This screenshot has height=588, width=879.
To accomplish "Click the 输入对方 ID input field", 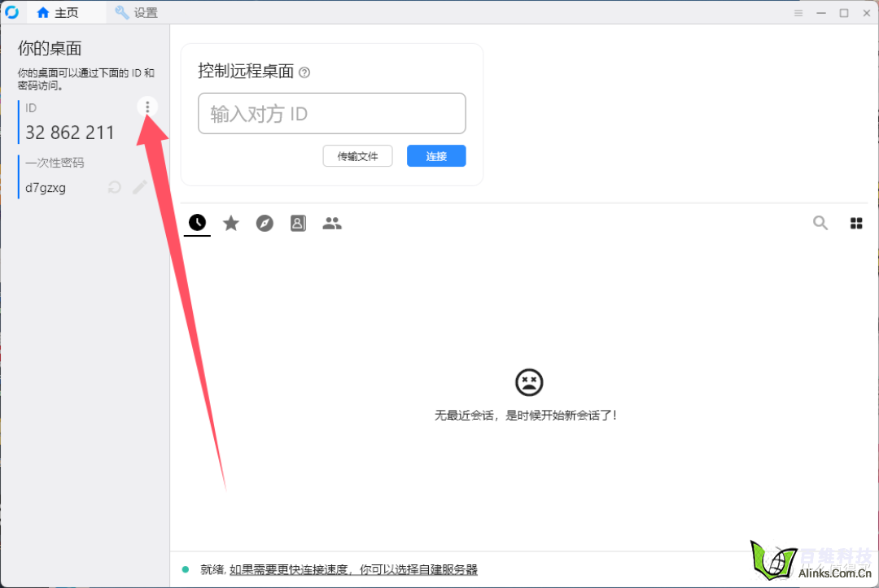I will [331, 113].
